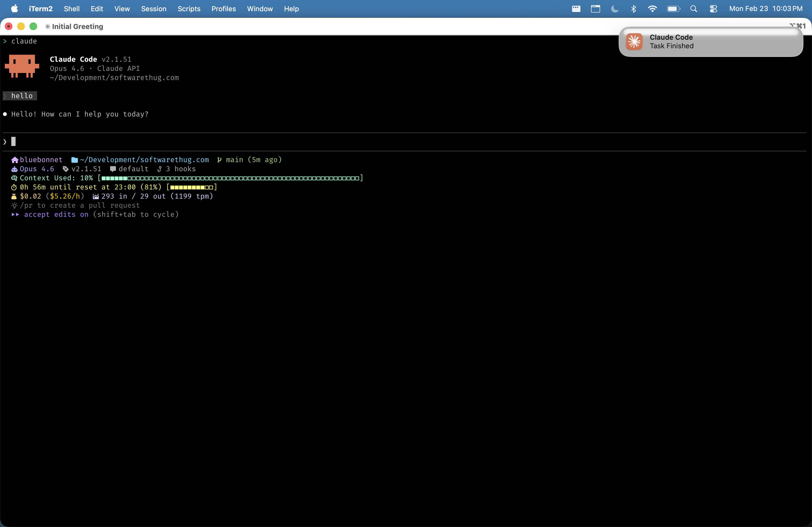The width and height of the screenshot is (812, 527).
Task: Click the git branch icon before main
Action: [x=219, y=160]
